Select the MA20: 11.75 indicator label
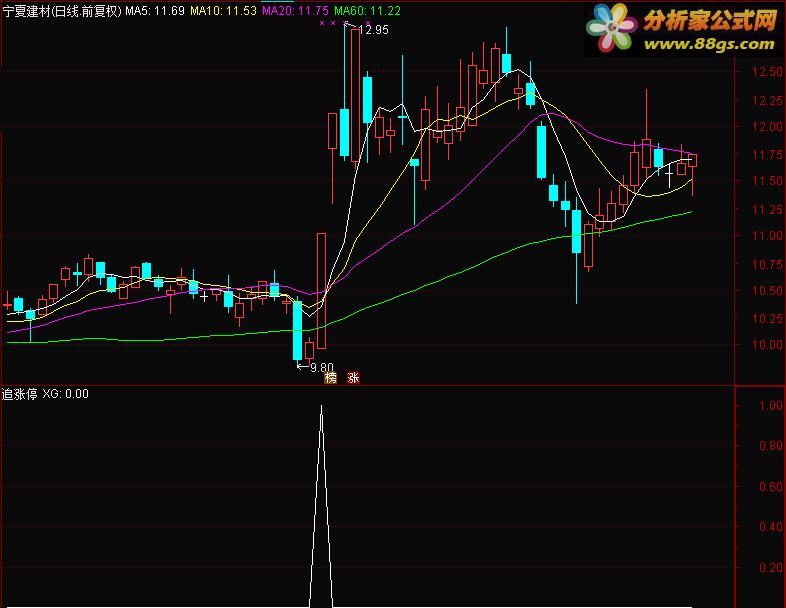Image resolution: width=786 pixels, height=608 pixels. pos(296,11)
